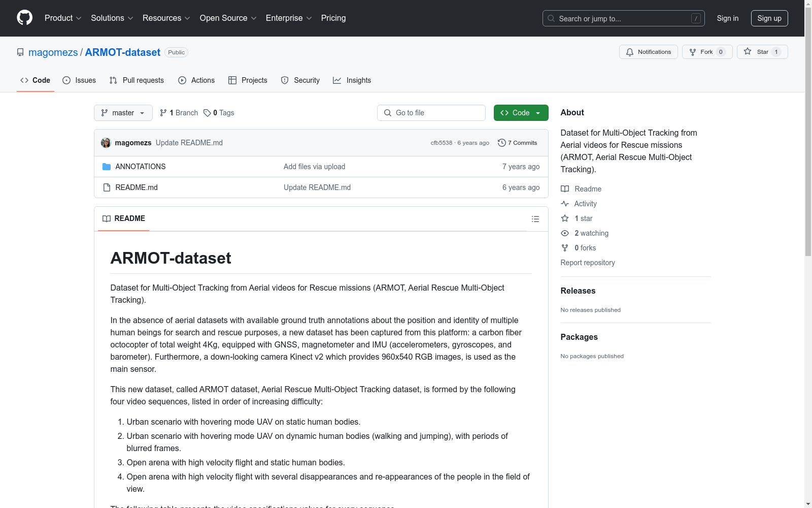Open the Update README.md commit message

189,143
